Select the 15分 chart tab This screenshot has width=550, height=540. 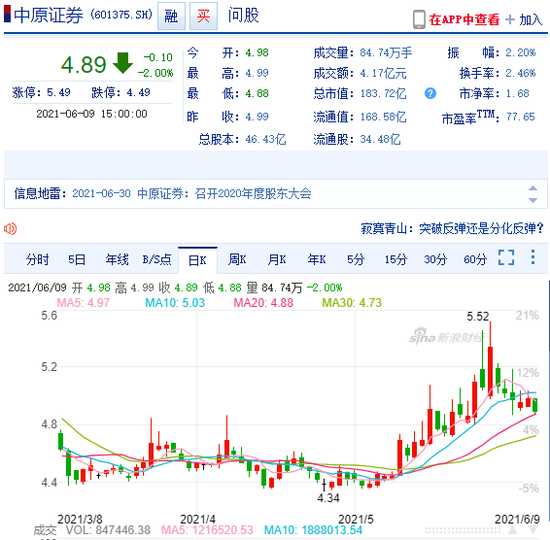tap(396, 260)
